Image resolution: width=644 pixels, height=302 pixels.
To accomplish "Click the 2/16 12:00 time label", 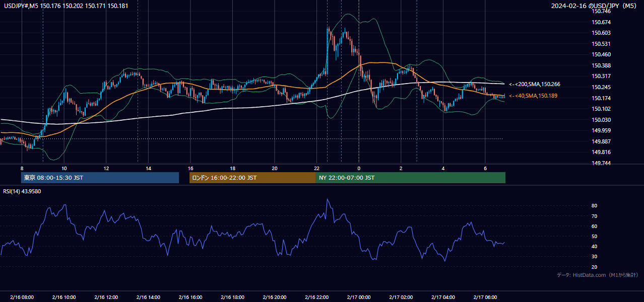I will click(106, 297).
